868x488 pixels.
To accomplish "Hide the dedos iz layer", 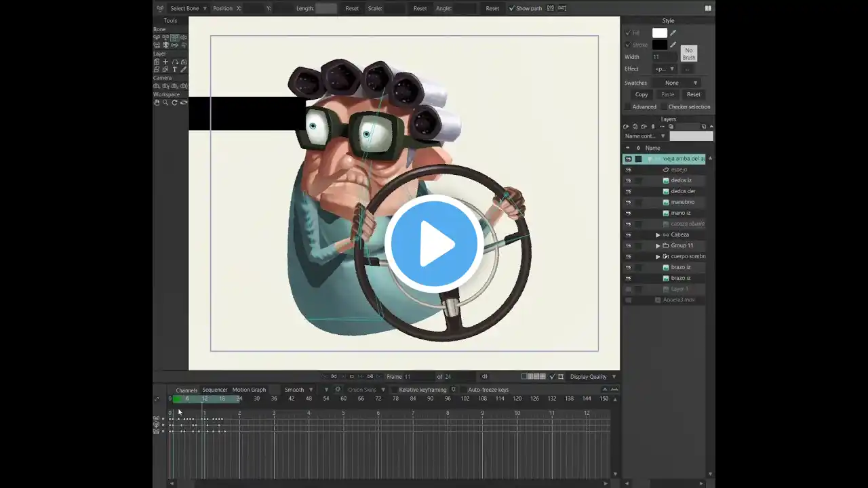I will point(628,180).
